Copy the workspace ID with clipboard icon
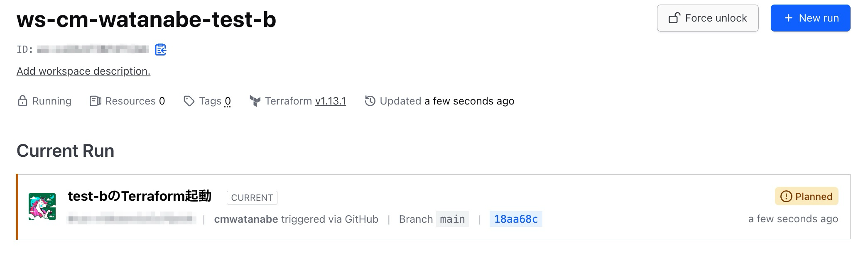The width and height of the screenshot is (868, 253). [x=160, y=50]
